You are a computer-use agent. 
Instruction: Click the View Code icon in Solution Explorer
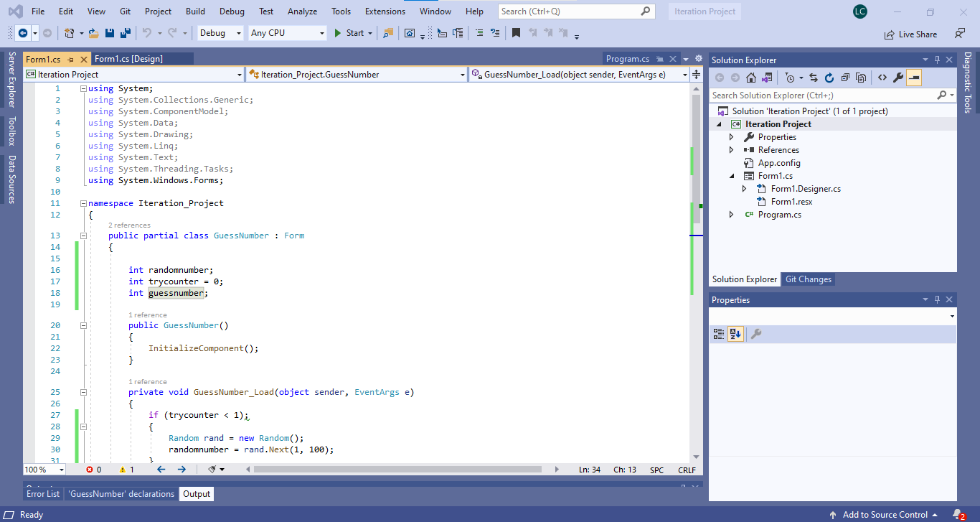pyautogui.click(x=882, y=78)
